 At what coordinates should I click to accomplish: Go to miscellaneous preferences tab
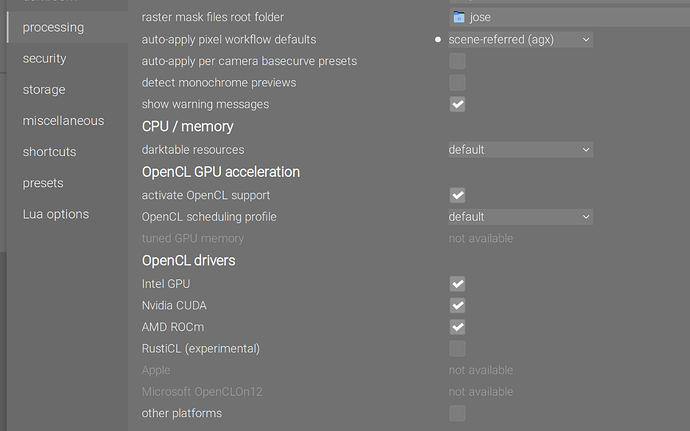click(x=63, y=121)
